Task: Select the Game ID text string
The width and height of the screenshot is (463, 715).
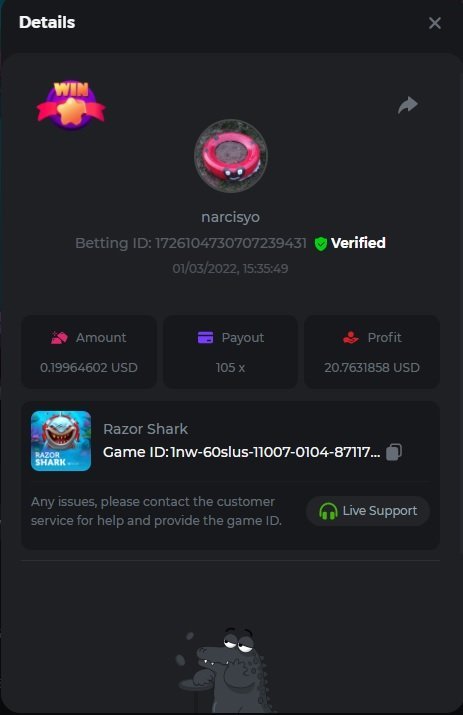Action: click(242, 452)
